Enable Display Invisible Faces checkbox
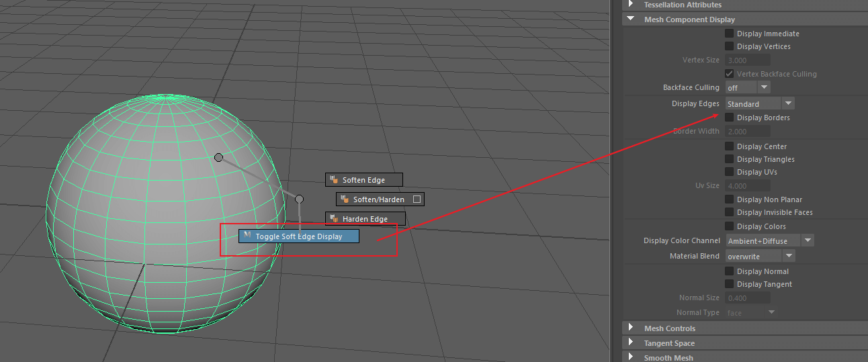This screenshot has height=362, width=868. [729, 212]
